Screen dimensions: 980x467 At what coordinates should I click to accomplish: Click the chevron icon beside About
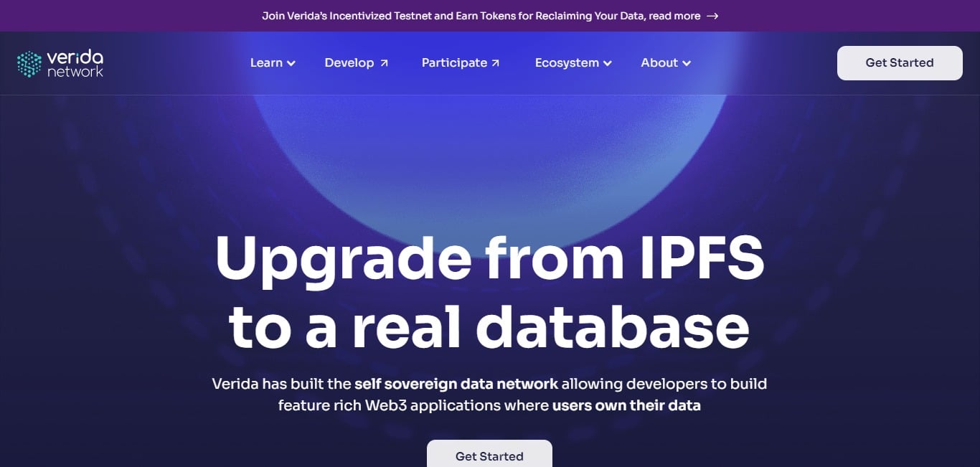(x=687, y=64)
